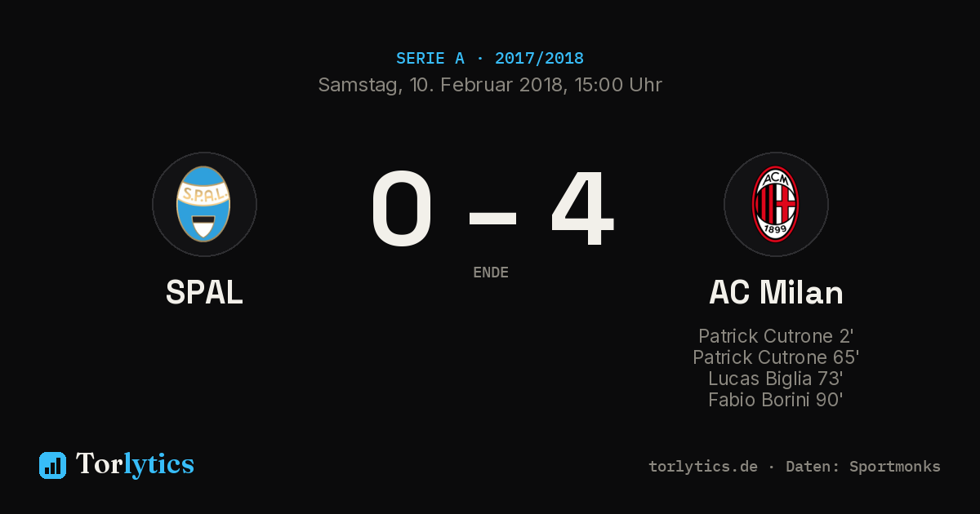The width and height of the screenshot is (980, 514).
Task: Click the SPAL club crest
Action: 204,204
